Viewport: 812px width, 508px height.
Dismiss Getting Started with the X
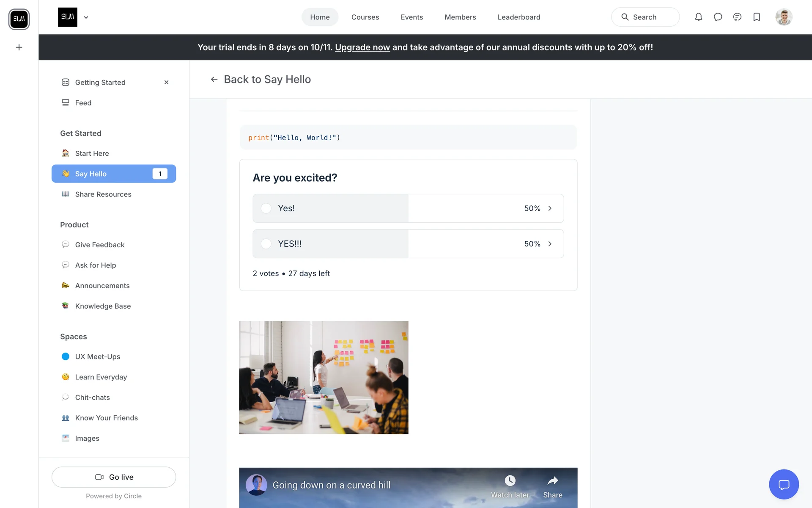tap(166, 83)
